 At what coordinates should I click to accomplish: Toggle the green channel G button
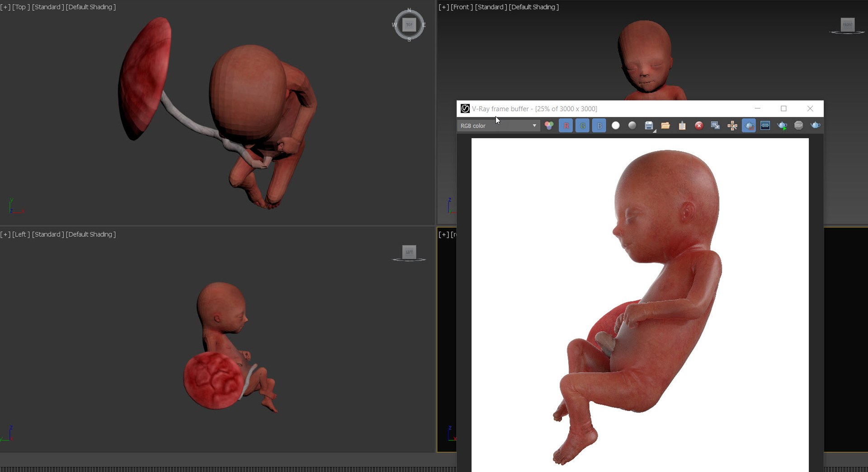(x=583, y=126)
